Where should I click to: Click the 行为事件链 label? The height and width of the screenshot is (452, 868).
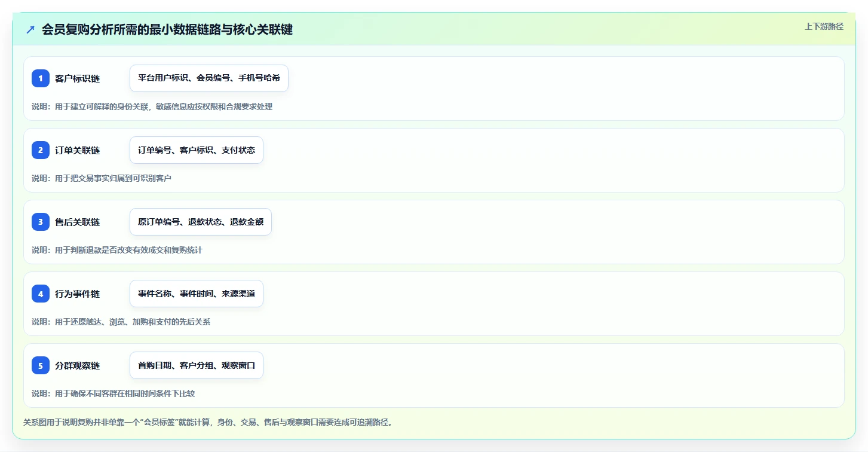(x=77, y=294)
